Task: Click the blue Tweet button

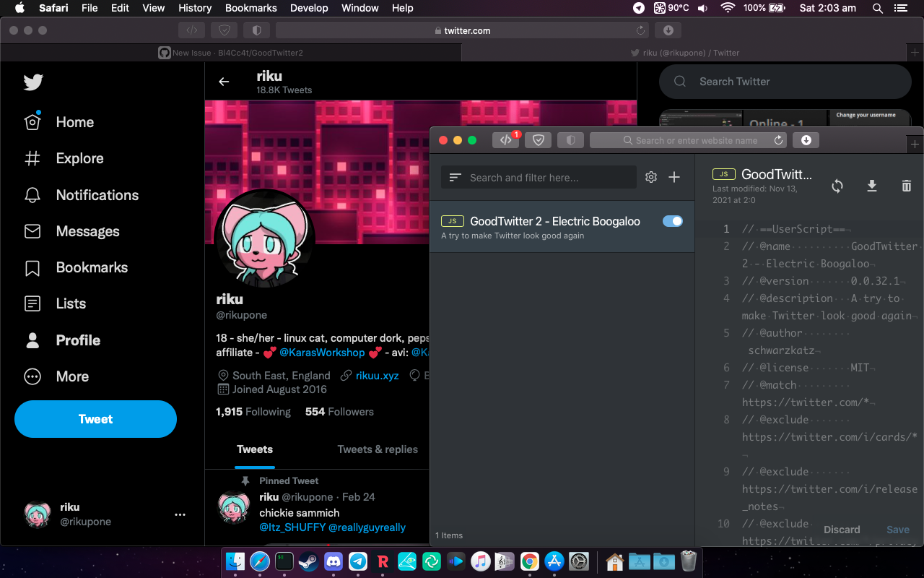Action: tap(95, 419)
